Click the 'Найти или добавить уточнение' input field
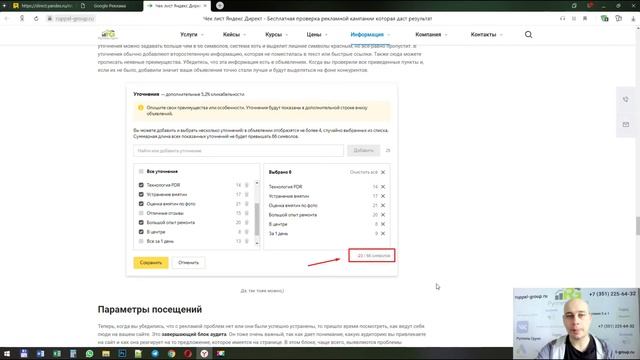Viewport: 640px width, 360px height. [238, 151]
